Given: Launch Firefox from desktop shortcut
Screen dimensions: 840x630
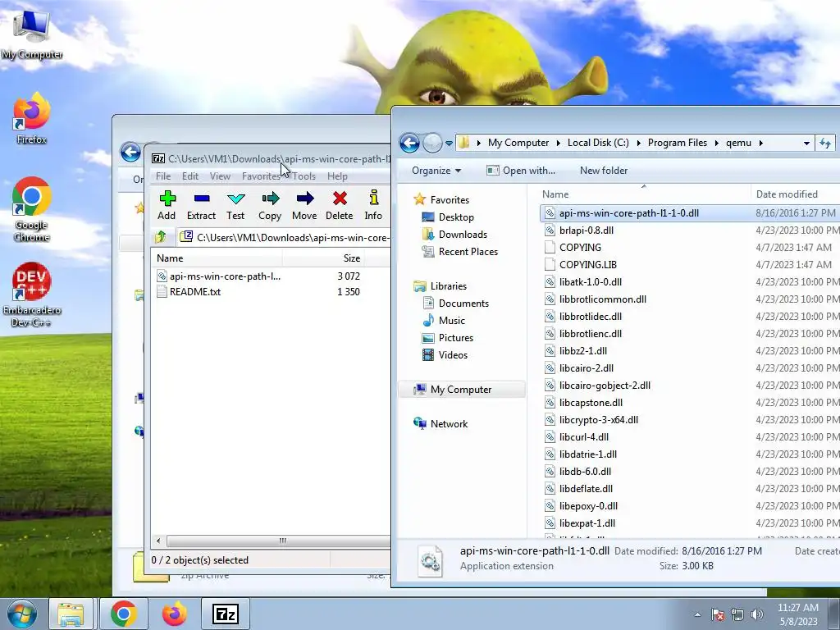Looking at the screenshot, I should pyautogui.click(x=32, y=118).
